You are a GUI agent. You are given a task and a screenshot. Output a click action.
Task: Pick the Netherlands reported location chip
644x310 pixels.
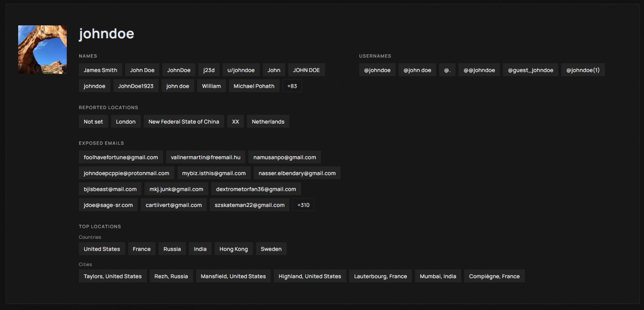pyautogui.click(x=268, y=122)
